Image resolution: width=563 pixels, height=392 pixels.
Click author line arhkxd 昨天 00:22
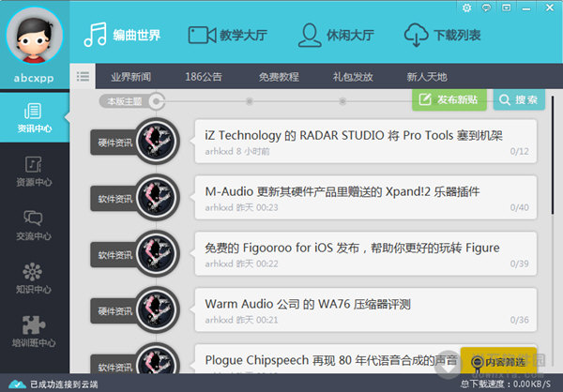pyautogui.click(x=241, y=264)
